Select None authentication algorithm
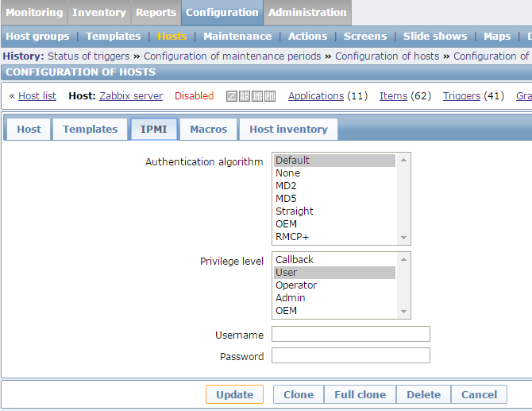The height and width of the screenshot is (411, 532). pyautogui.click(x=334, y=173)
